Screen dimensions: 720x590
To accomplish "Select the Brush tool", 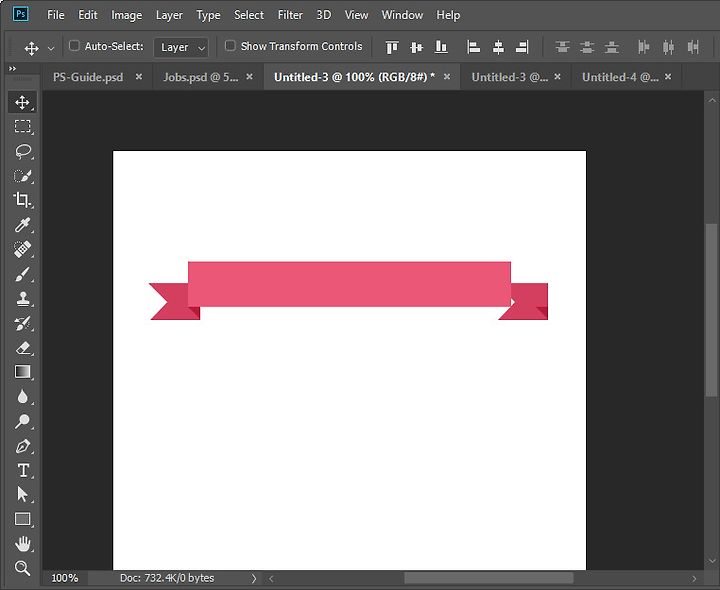I will 22,274.
